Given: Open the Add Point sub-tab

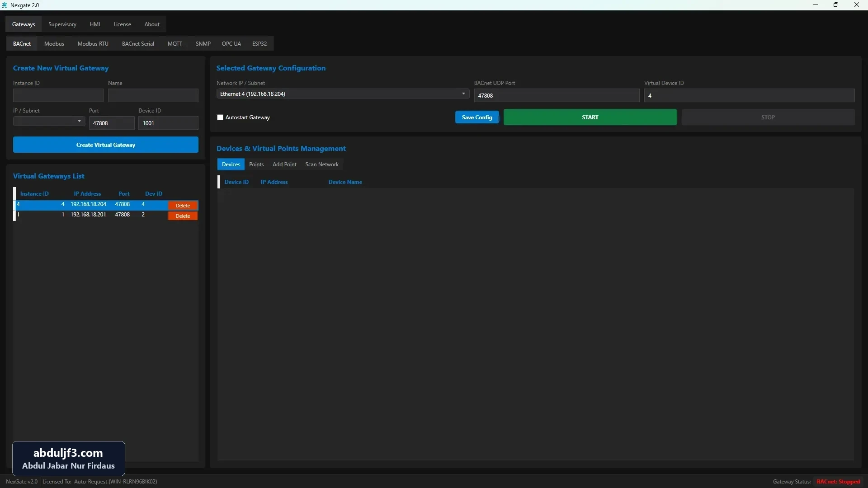Looking at the screenshot, I should [x=284, y=164].
